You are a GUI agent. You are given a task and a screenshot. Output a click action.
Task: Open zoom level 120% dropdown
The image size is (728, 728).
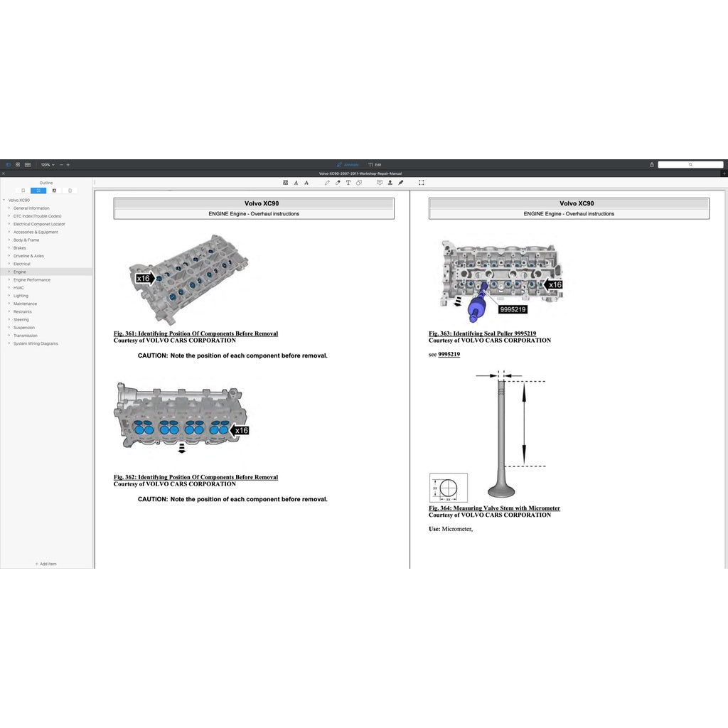pyautogui.click(x=47, y=164)
